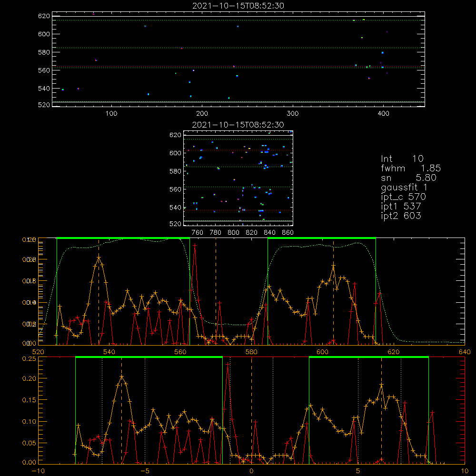476x476 pixels.
Task: Click the timestamp title above the small middle panel
Action: [x=238, y=125]
